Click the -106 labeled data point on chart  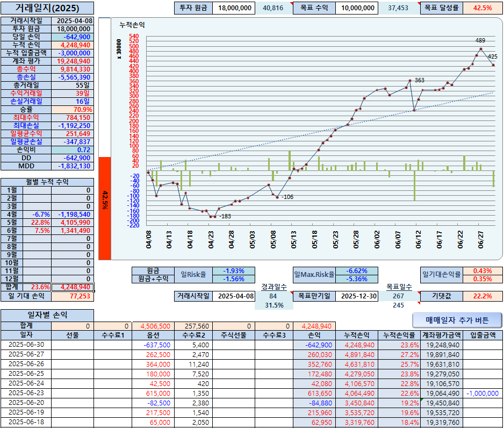(277, 197)
